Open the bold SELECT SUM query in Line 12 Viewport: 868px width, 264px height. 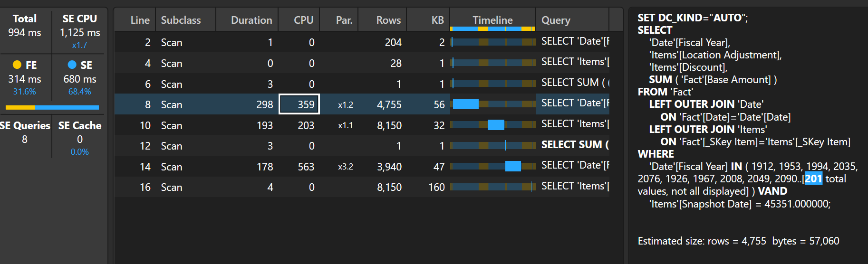574,145
